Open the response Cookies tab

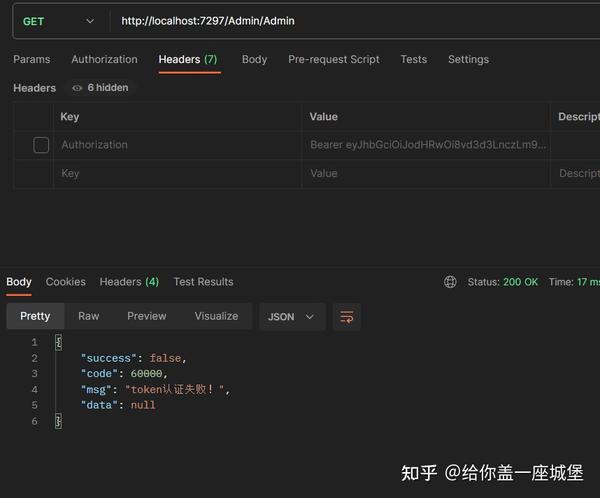66,282
